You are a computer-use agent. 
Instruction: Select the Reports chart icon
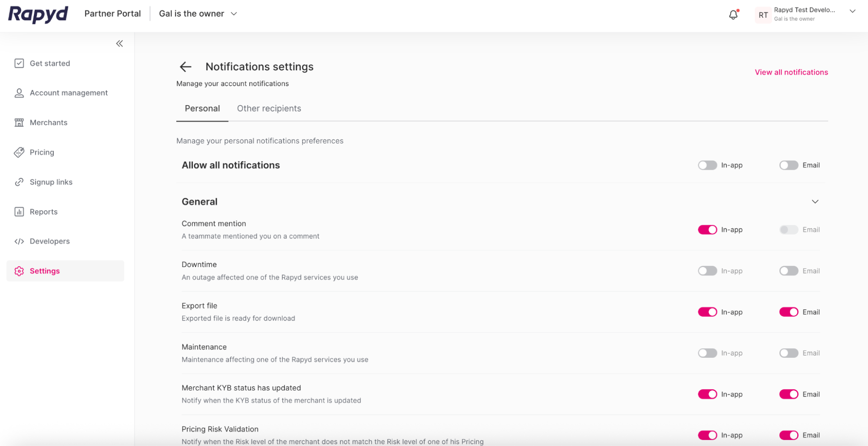click(19, 211)
